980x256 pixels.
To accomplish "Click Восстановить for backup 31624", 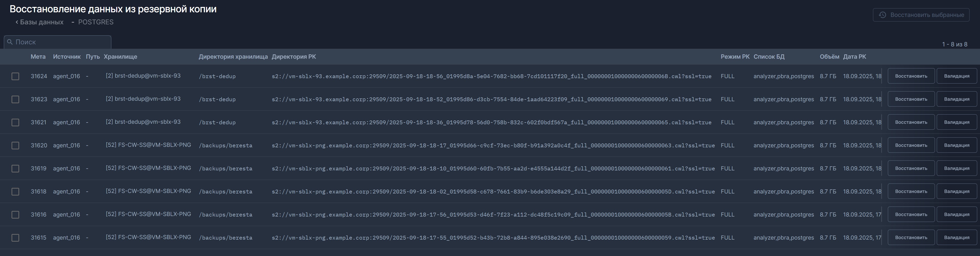I will [x=911, y=76].
